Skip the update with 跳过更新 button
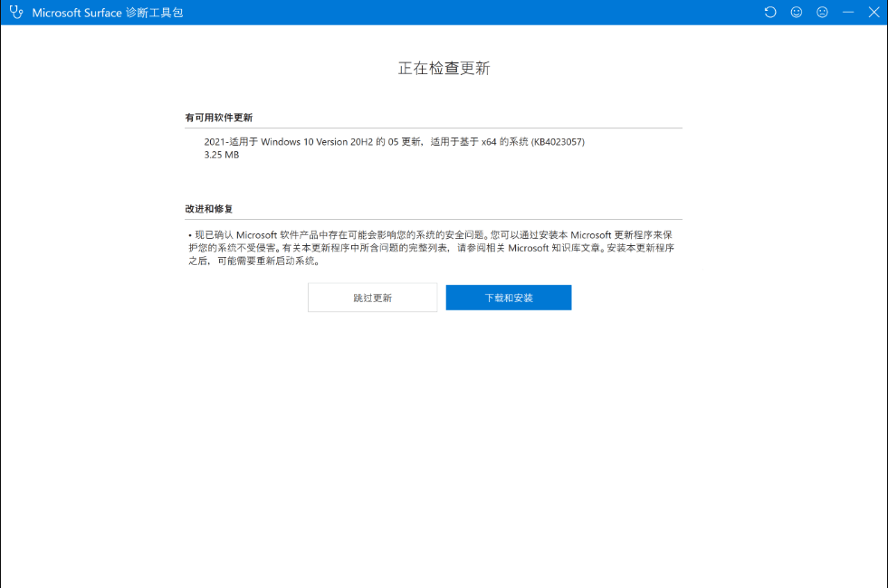This screenshot has width=888, height=588. coord(373,298)
